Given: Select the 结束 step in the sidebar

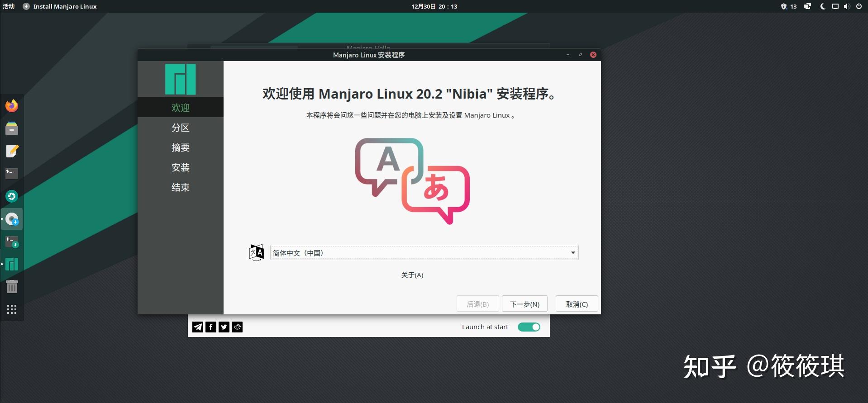Looking at the screenshot, I should point(181,187).
